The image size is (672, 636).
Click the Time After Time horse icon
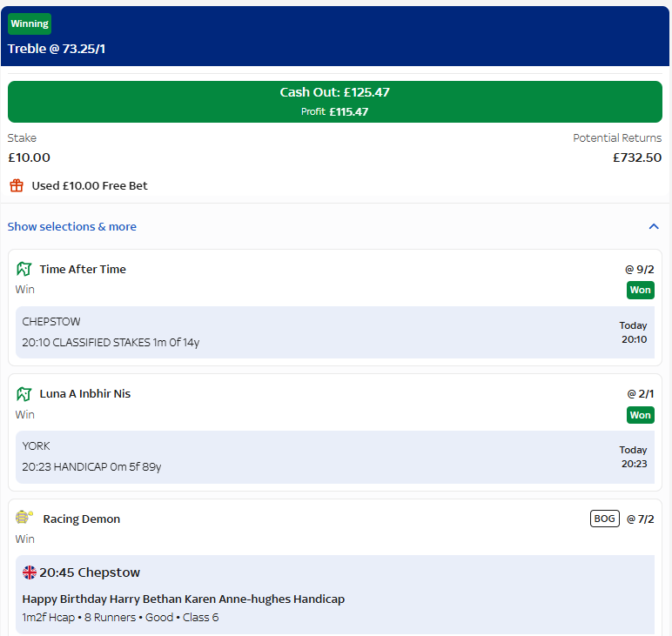24,269
